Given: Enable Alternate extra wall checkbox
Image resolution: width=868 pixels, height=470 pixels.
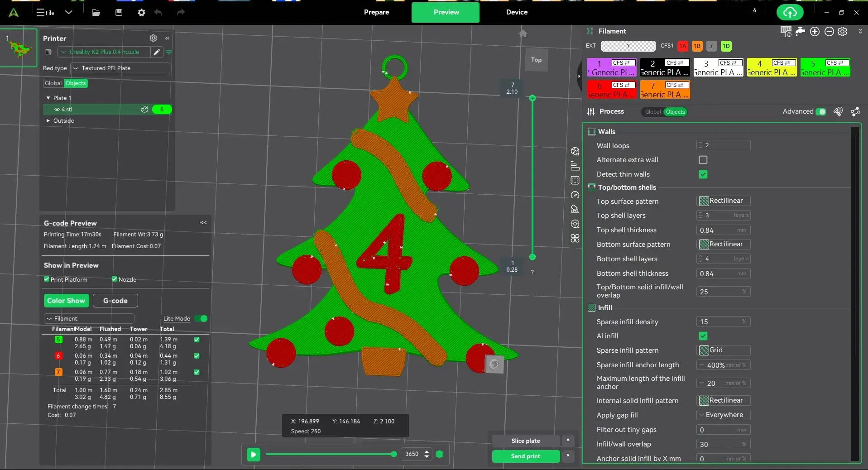Looking at the screenshot, I should pyautogui.click(x=703, y=160).
